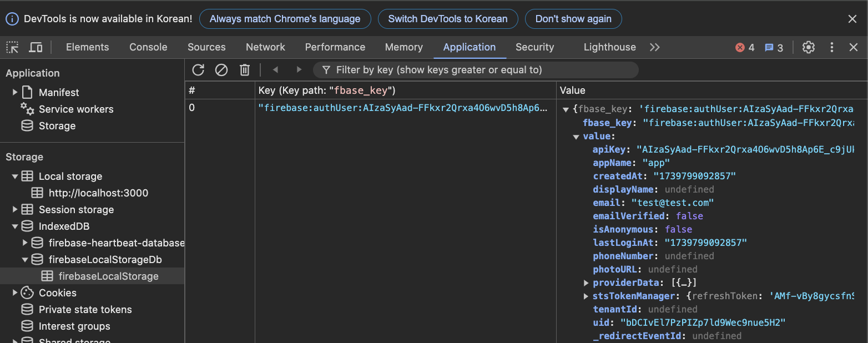Click Don't show again button
The width and height of the screenshot is (868, 343).
coord(573,19)
